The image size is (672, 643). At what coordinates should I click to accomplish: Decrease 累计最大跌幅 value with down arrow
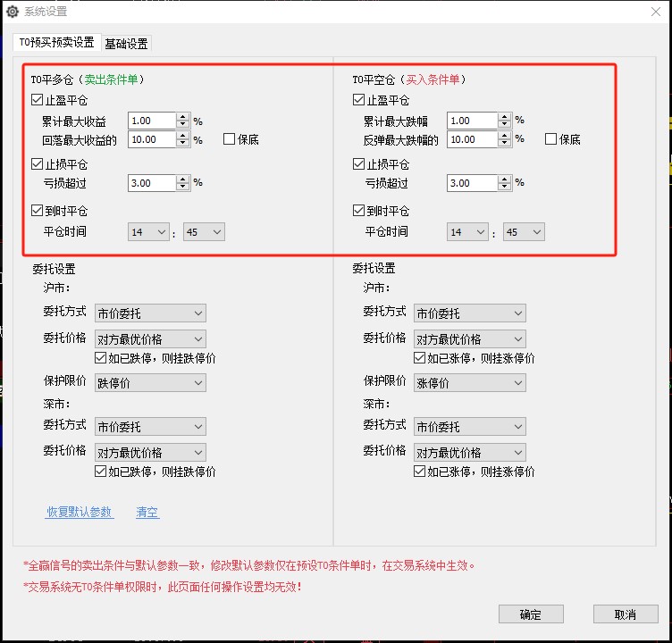505,124
